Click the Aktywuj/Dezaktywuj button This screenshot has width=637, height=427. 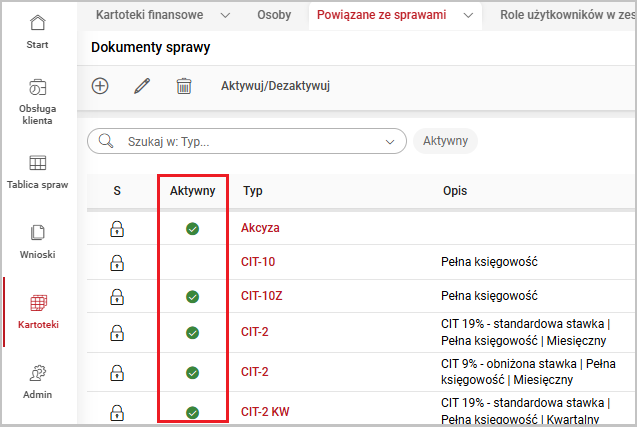(x=275, y=86)
